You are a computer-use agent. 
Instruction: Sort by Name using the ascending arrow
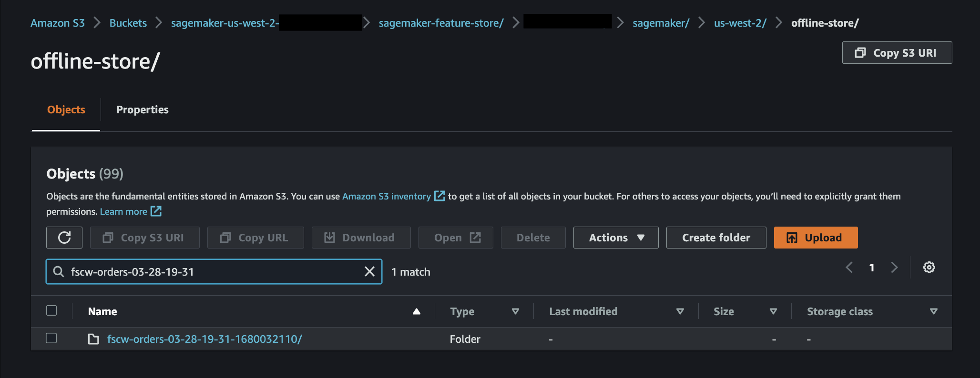(x=417, y=311)
